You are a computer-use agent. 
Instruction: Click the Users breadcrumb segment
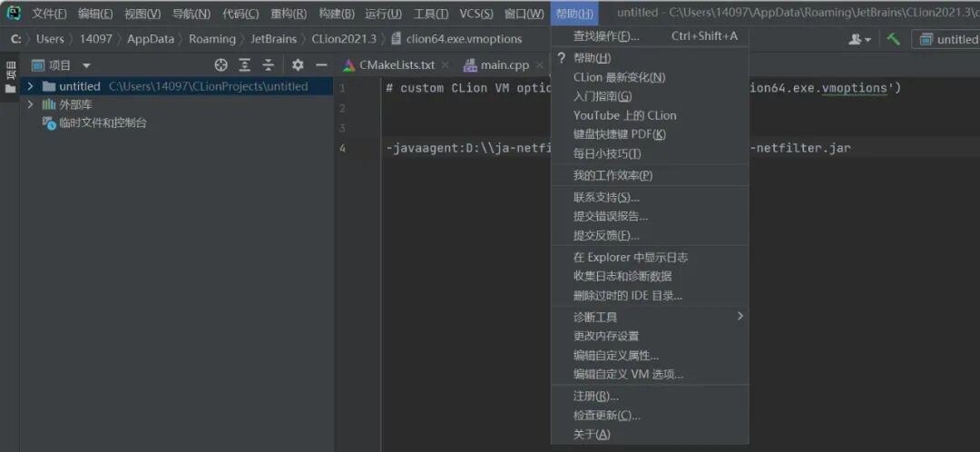pos(50,39)
